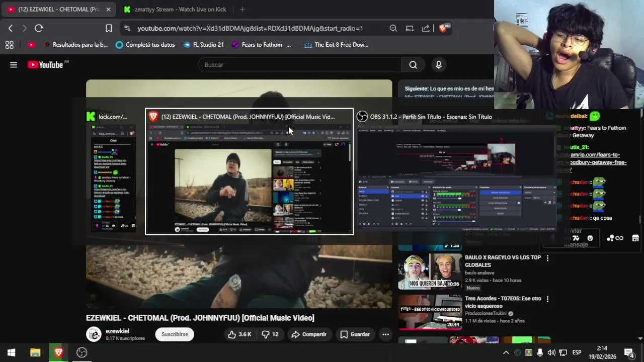Open The Exit 8 Free Dow... bookmark

click(x=336, y=45)
